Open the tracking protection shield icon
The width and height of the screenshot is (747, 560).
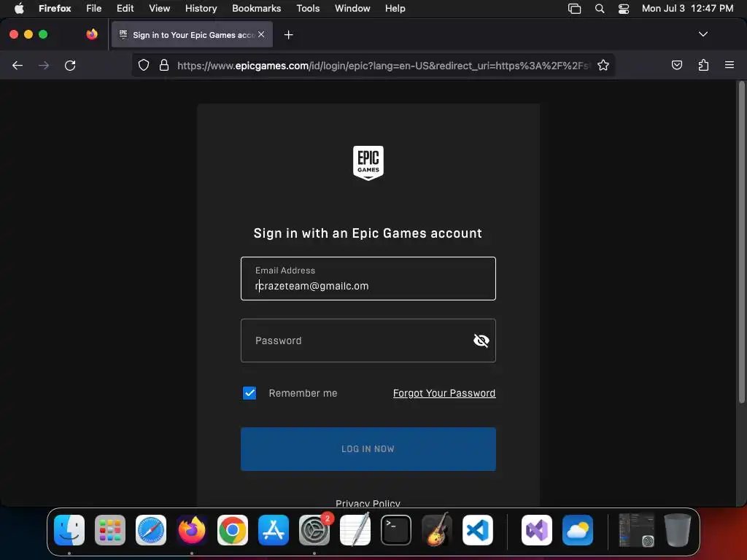coord(144,65)
